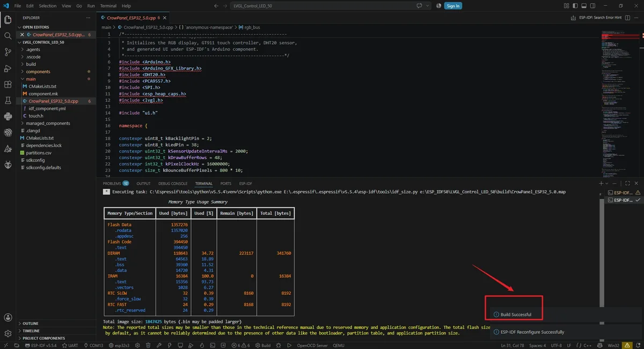644x349 pixels.
Task: Open terminal launch profile dropdown arrow
Action: [607, 184]
